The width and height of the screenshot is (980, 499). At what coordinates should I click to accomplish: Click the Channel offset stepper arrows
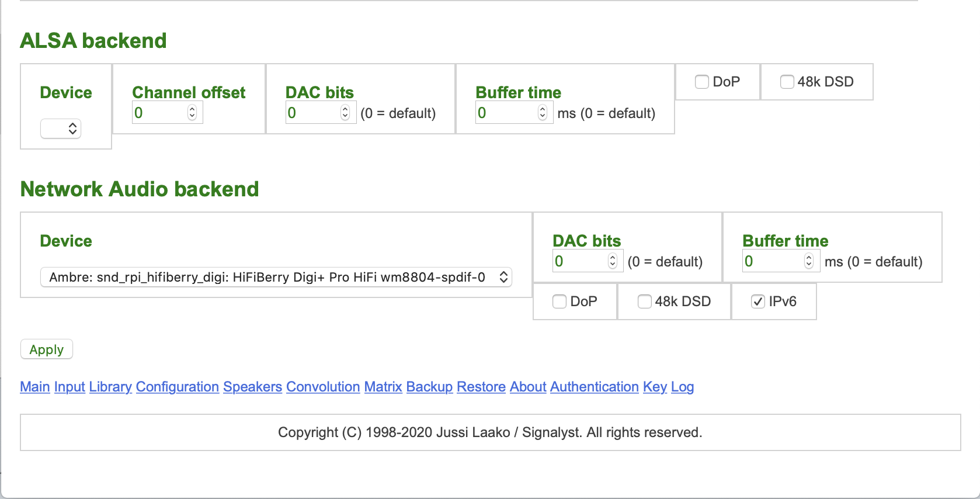(192, 113)
